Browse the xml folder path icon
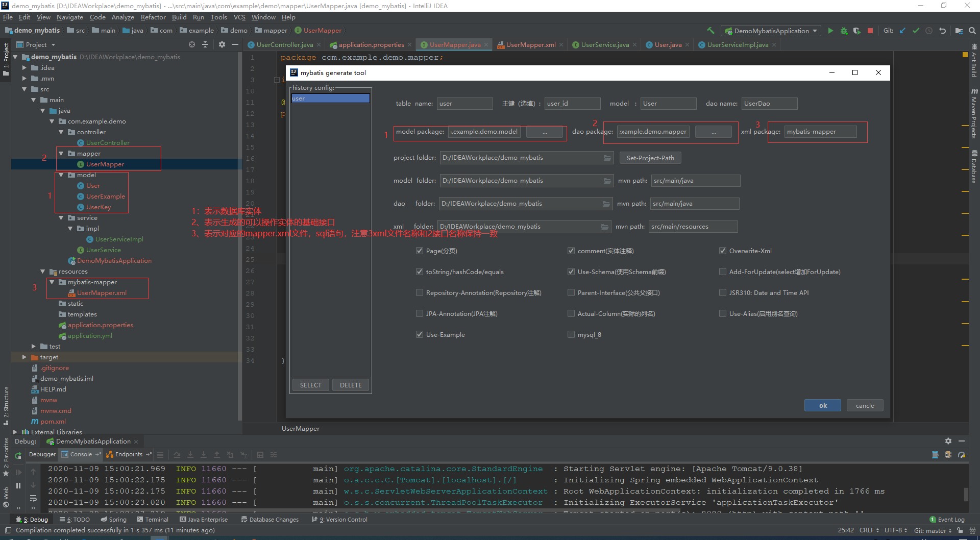 (605, 227)
